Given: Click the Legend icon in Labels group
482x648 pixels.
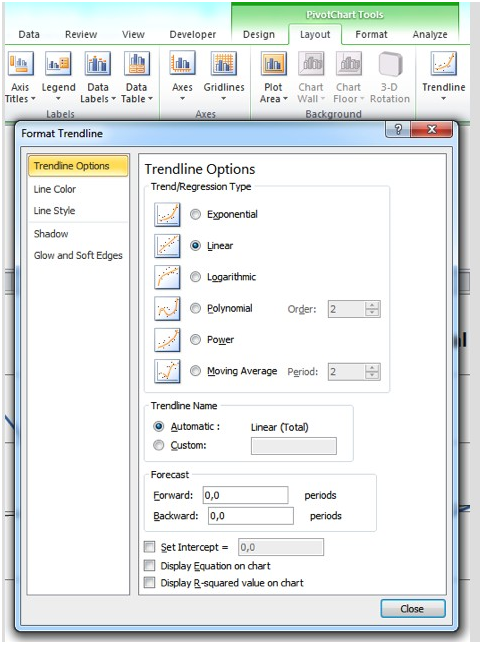Looking at the screenshot, I should coord(58,64).
